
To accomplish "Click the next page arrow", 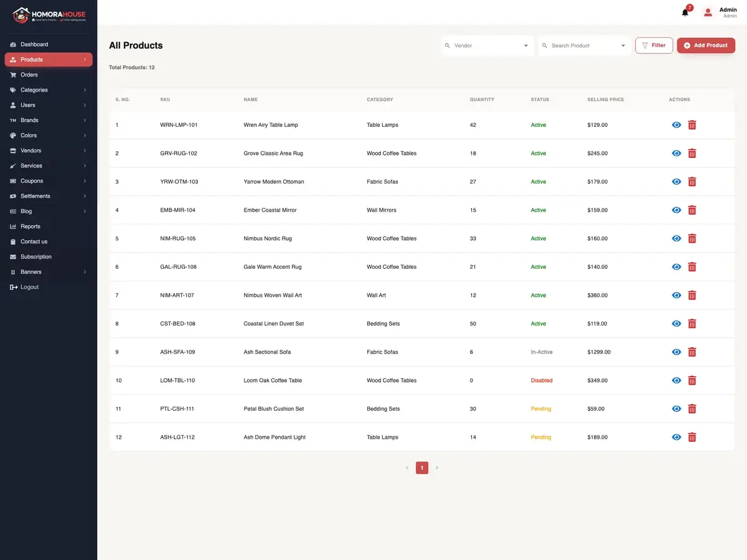I will [x=437, y=468].
